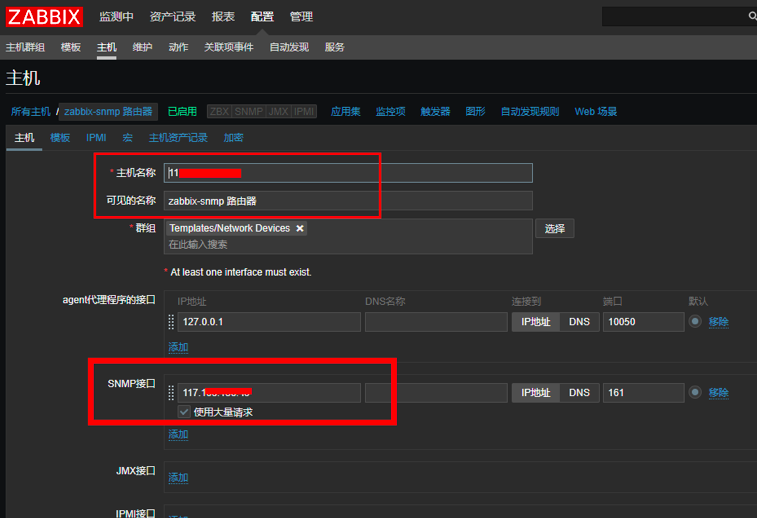Choose IP地址 connect option for SNMP interface
757x518 pixels.
tap(536, 393)
